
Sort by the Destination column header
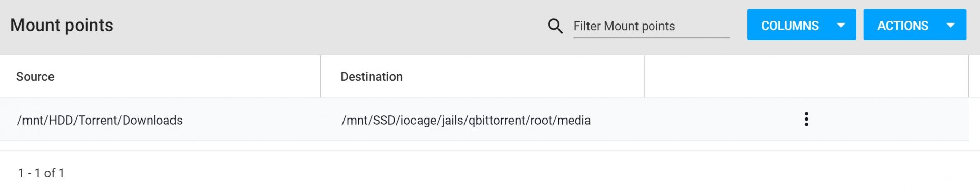click(x=372, y=77)
